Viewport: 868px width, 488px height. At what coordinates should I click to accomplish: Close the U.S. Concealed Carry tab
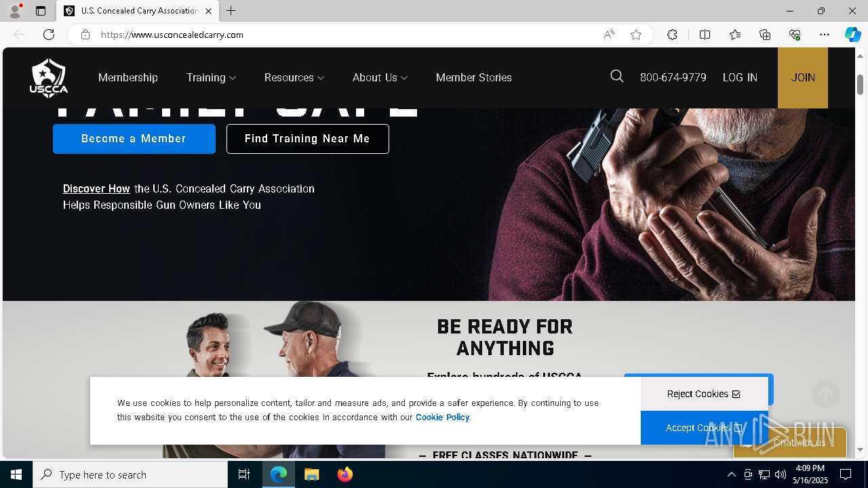coord(208,11)
